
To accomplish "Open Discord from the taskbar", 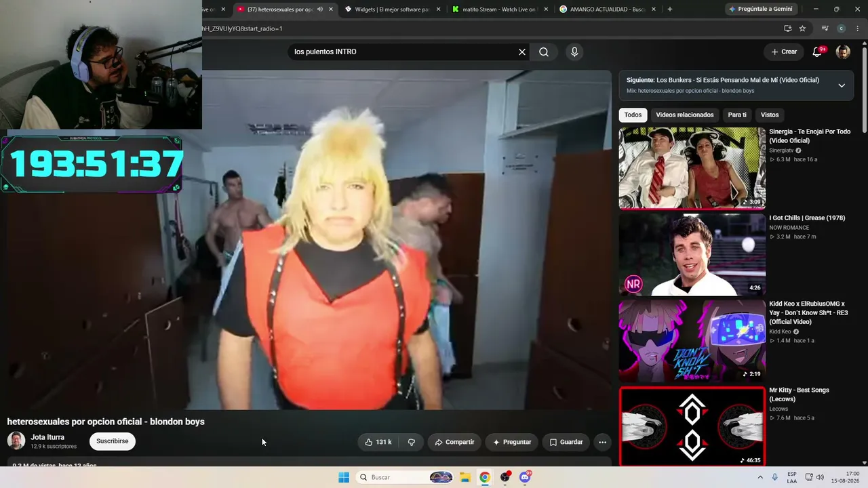I will click(x=525, y=477).
